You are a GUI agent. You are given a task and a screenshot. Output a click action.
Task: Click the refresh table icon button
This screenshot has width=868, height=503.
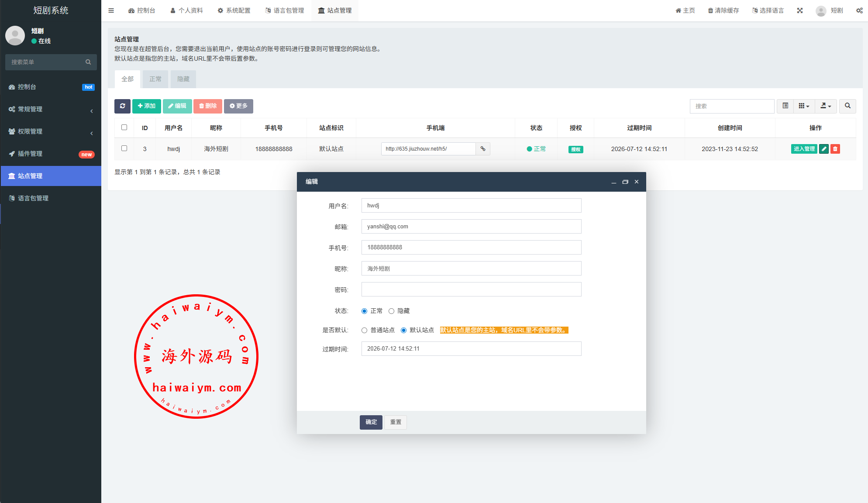click(122, 106)
